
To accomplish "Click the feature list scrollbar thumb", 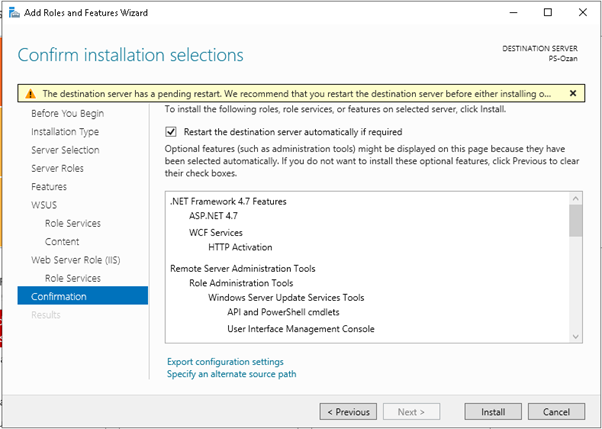I will [x=575, y=218].
